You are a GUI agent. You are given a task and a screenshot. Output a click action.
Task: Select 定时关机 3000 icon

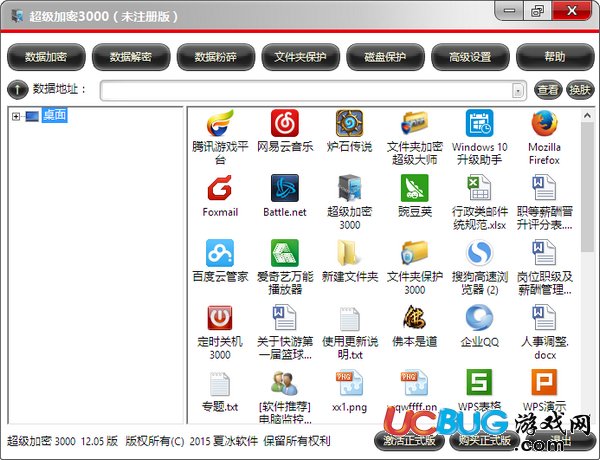(220, 318)
